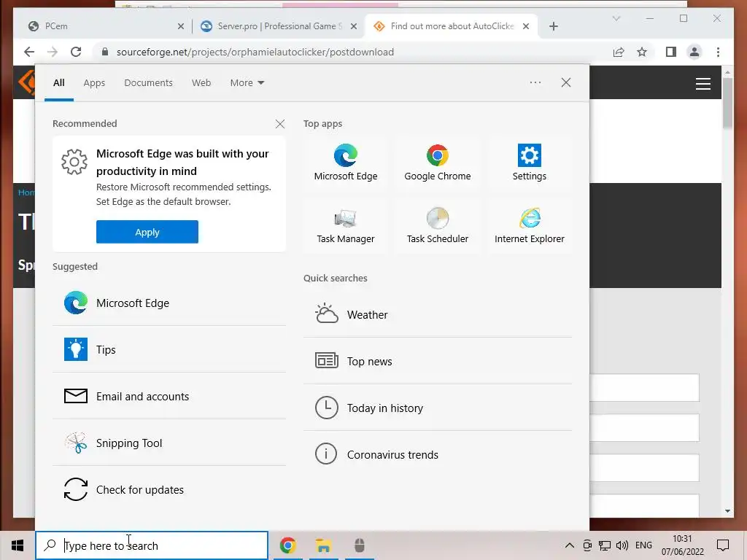Open the network icon in tray
Viewport: 747px width, 560px height.
pos(605,545)
